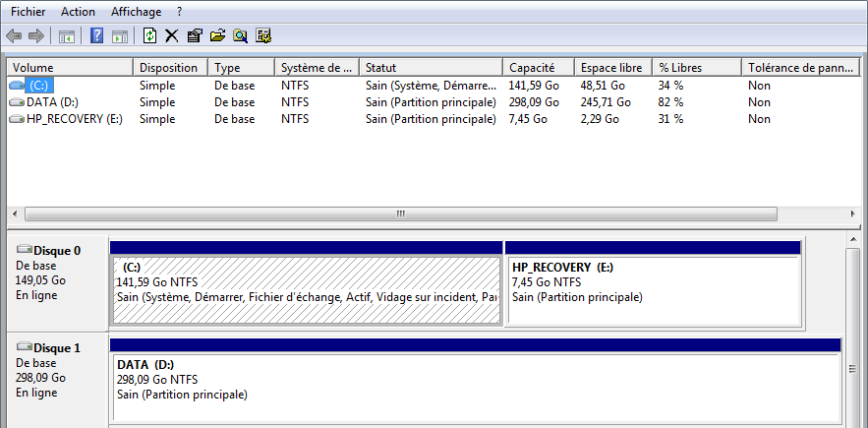Click the Disque 1 disk icon

coord(25,347)
